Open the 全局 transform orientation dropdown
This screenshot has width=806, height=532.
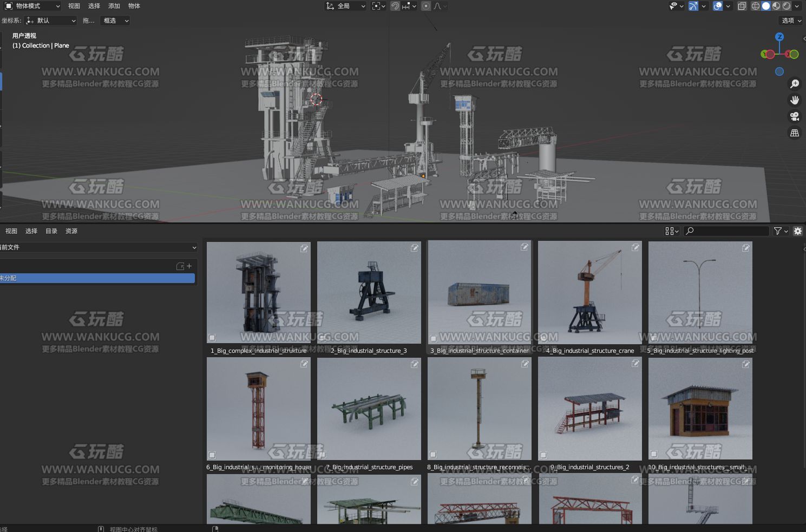345,6
